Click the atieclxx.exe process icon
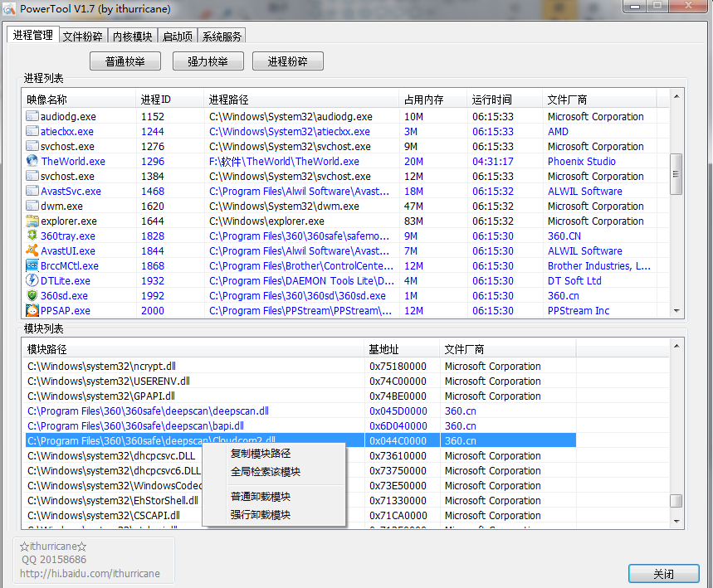Image resolution: width=713 pixels, height=588 pixels. point(32,131)
